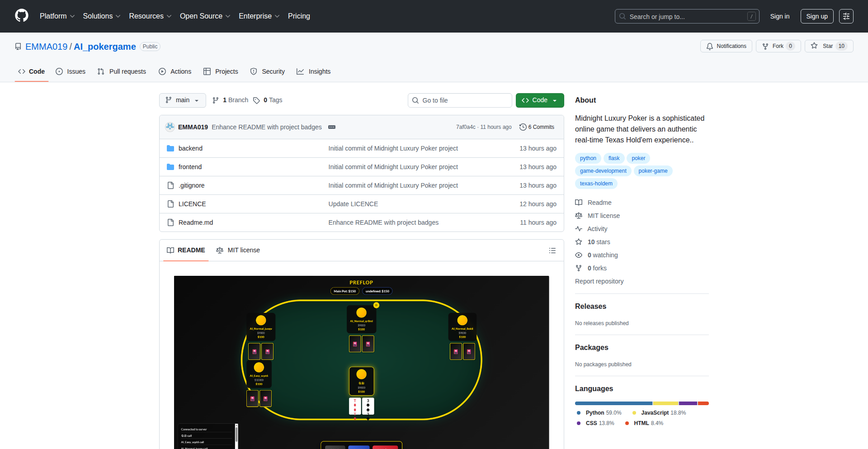The image size is (868, 449).
Task: Open the poker game screenshot image
Action: coord(361,362)
